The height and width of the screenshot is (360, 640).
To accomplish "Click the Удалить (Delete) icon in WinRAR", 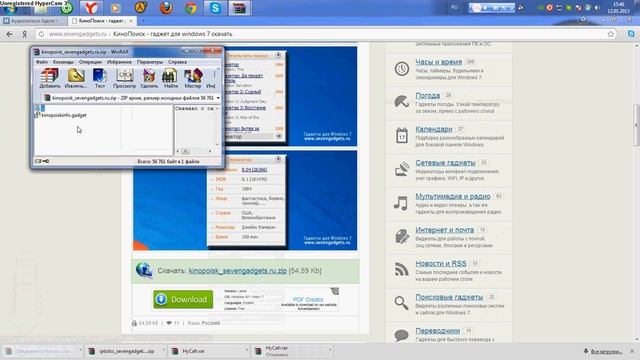I will [x=149, y=78].
